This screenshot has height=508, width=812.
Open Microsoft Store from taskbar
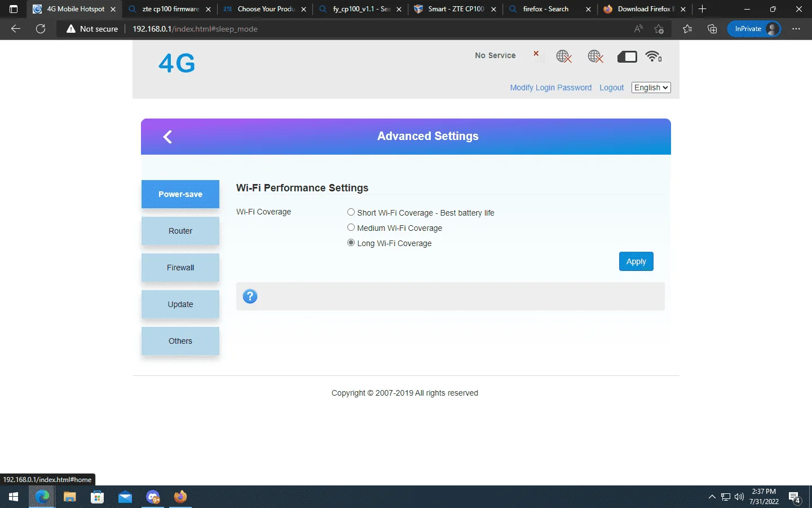click(x=98, y=497)
